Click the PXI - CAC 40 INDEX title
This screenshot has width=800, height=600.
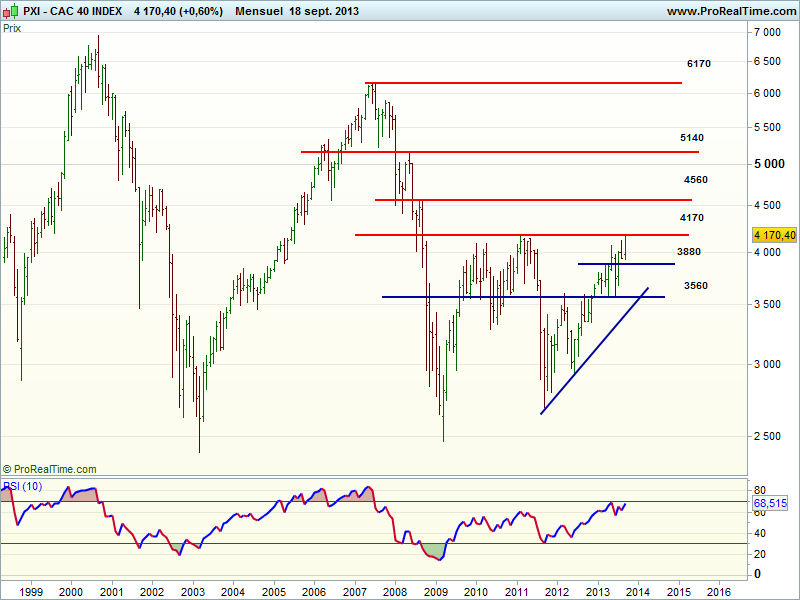[74, 11]
